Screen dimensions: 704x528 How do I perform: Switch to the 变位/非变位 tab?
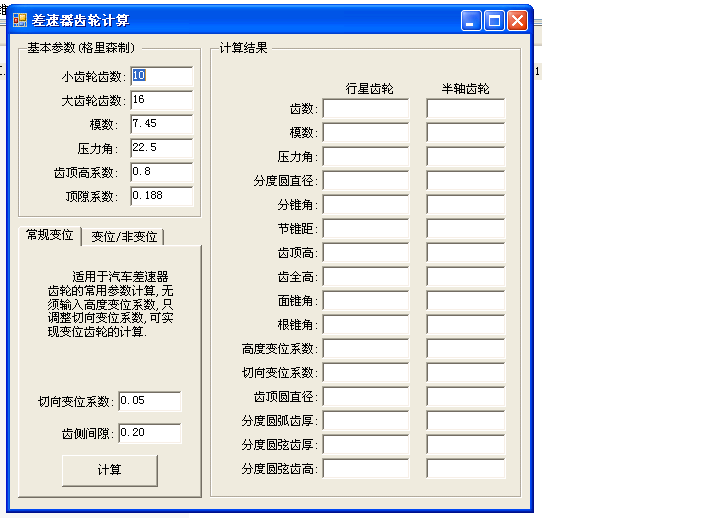pos(124,237)
